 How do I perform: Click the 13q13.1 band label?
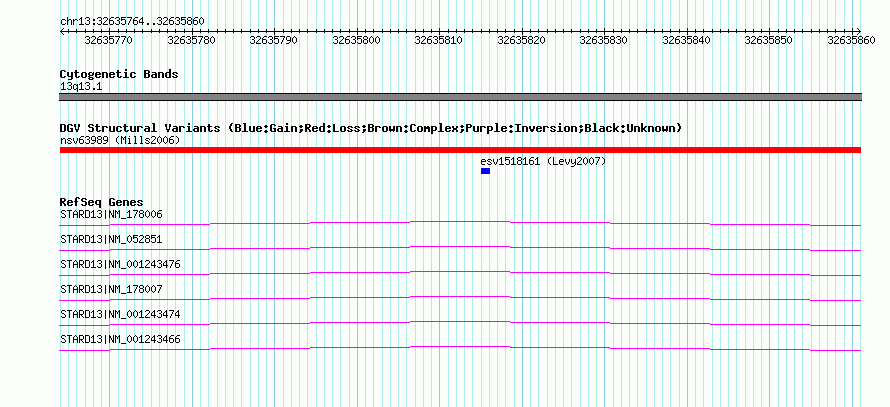[x=81, y=87]
